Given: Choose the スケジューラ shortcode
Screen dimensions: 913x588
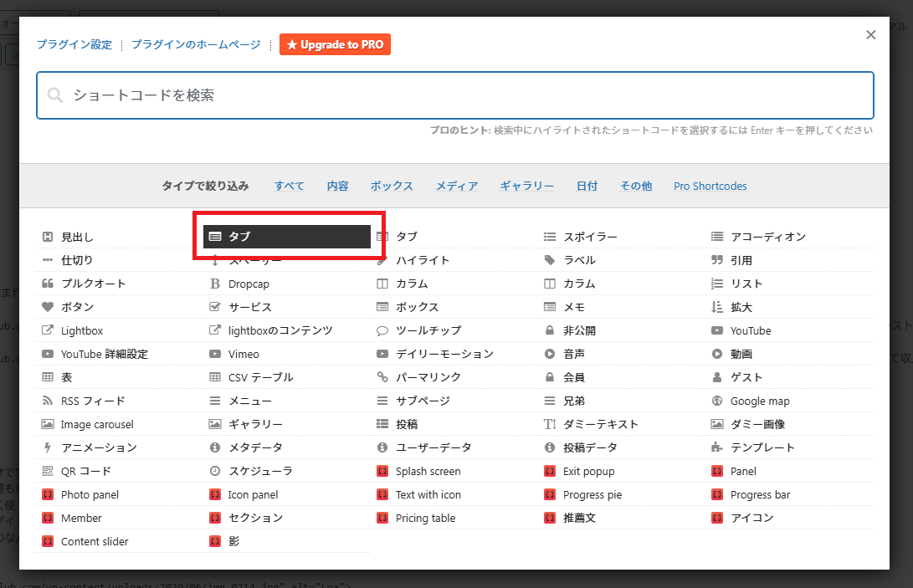Looking at the screenshot, I should (x=287, y=471).
